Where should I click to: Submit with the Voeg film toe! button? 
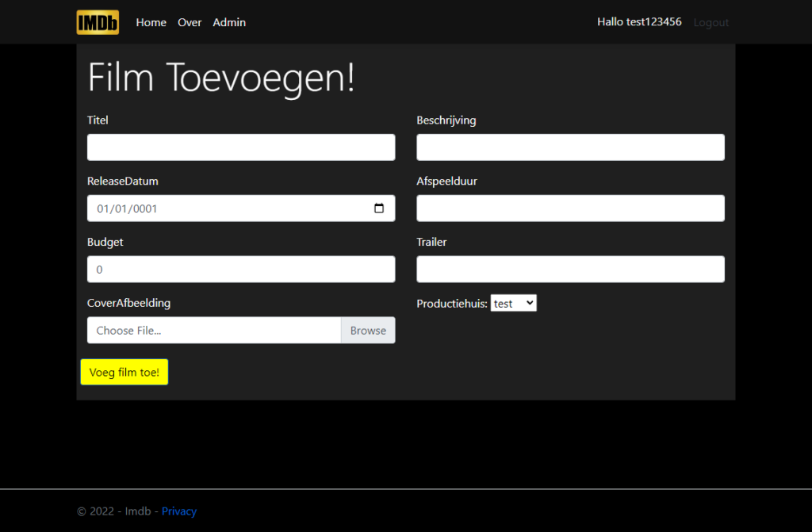tap(124, 372)
